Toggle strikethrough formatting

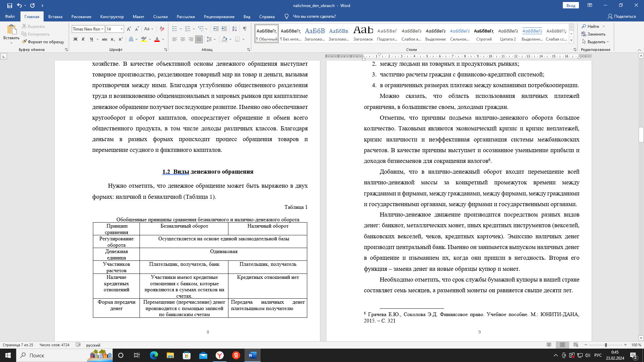tap(105, 39)
